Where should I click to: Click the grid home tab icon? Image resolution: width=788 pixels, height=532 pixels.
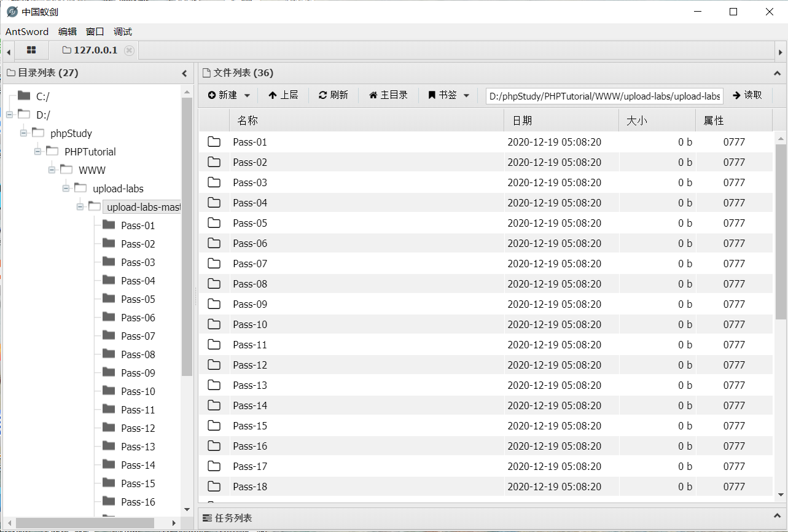pos(31,50)
